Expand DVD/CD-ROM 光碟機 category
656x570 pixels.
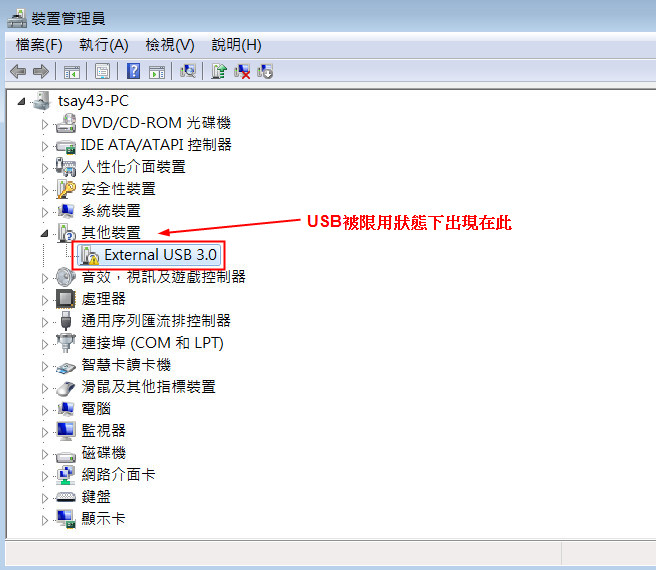coord(45,124)
